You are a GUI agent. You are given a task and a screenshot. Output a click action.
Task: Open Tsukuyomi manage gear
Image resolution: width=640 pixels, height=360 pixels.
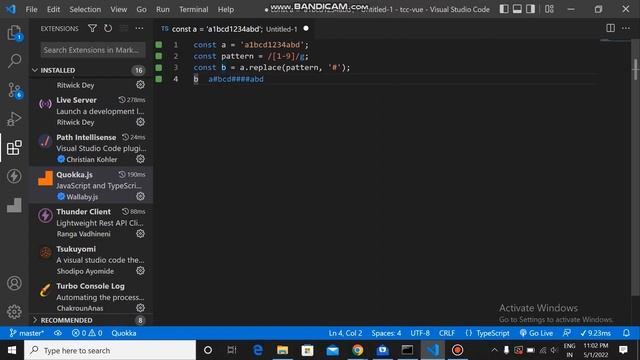pos(140,271)
